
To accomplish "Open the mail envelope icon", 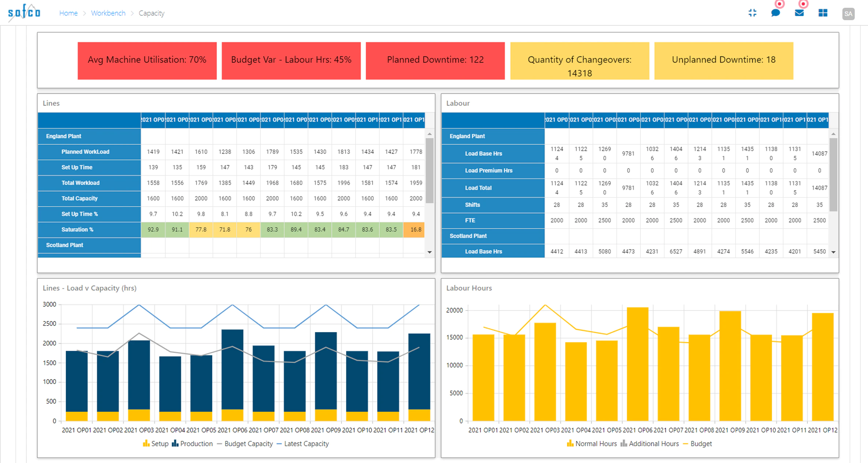I will coord(799,13).
